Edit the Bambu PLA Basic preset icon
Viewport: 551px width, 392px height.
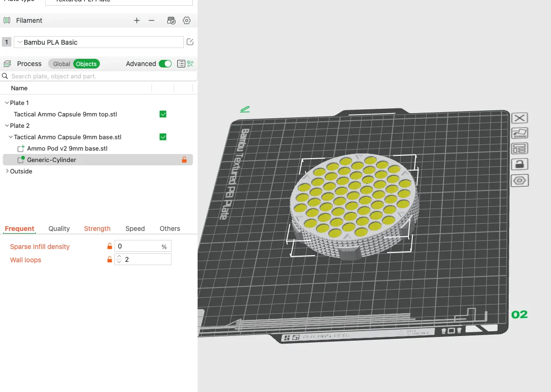coord(190,42)
